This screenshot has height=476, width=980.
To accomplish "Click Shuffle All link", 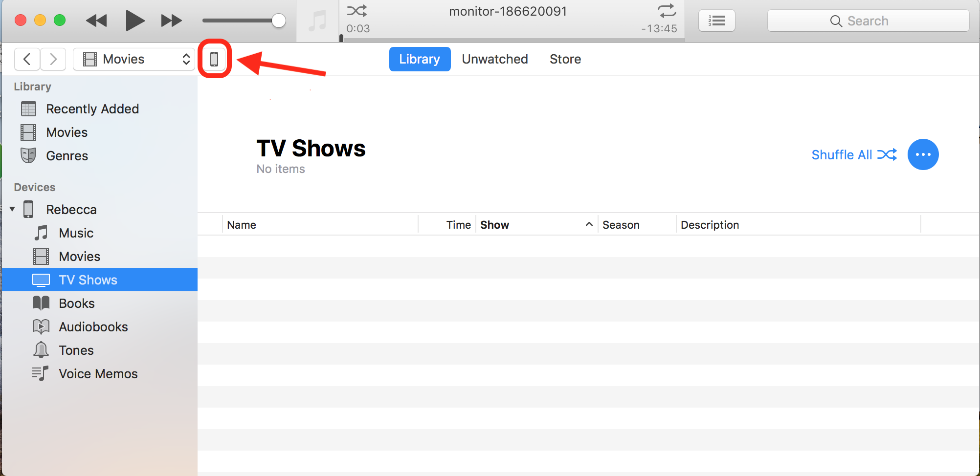I will [854, 155].
